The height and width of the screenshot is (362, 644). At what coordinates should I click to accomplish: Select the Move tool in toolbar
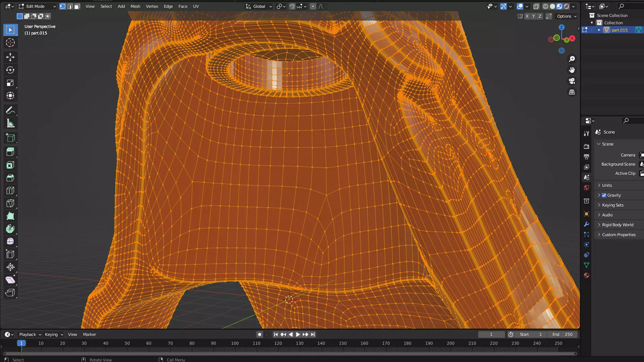click(x=10, y=57)
